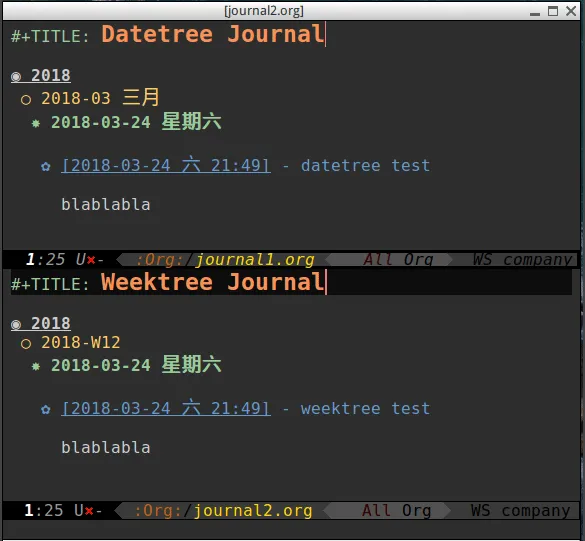Image resolution: width=585 pixels, height=541 pixels.
Task: Click the star bullet of datetree's 2018-03-24 星期六
Action: coord(36,123)
